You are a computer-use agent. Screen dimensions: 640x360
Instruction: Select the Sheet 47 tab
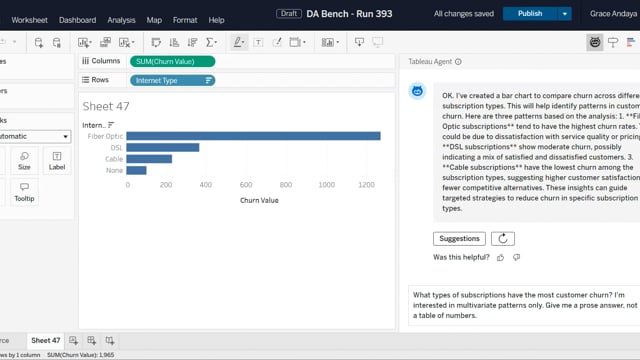click(x=45, y=340)
